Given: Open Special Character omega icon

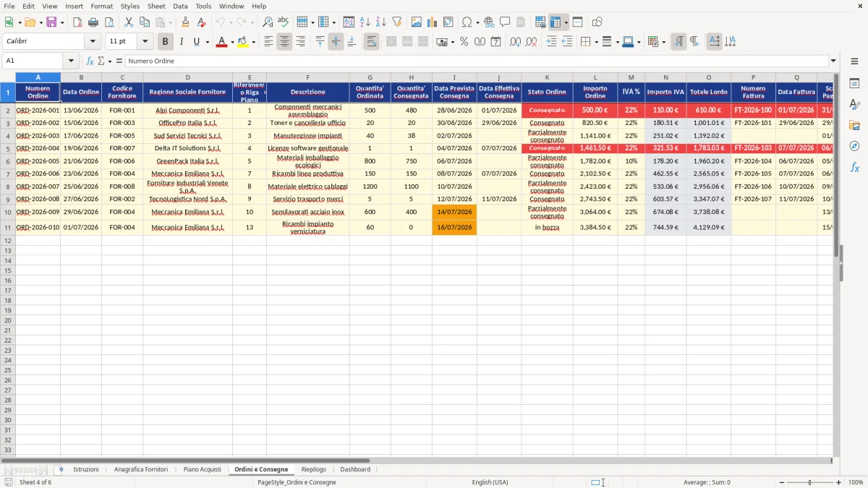Looking at the screenshot, I should click(467, 22).
